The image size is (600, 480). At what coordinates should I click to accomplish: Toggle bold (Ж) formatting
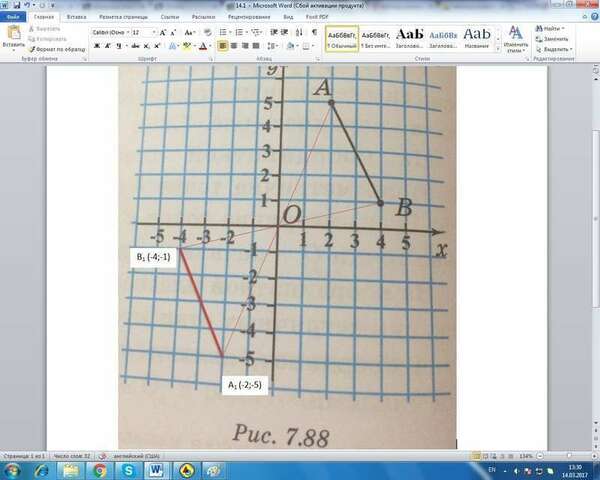point(97,46)
